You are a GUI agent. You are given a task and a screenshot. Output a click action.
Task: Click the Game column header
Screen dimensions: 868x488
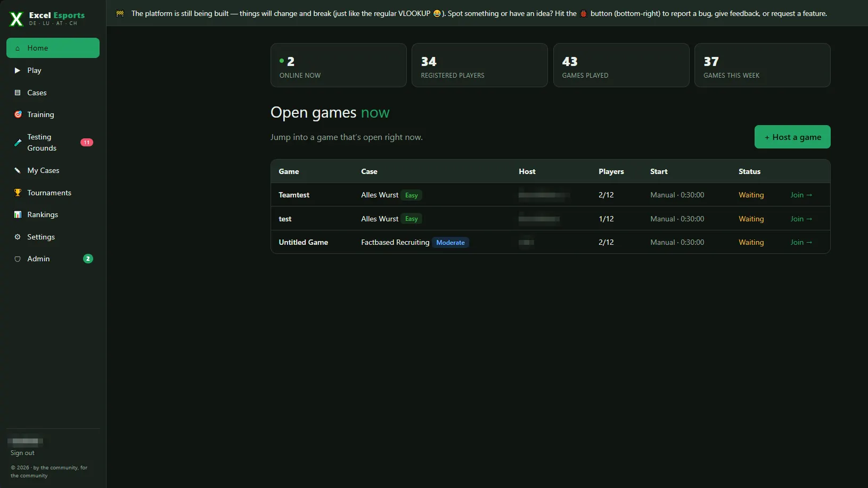tap(289, 171)
